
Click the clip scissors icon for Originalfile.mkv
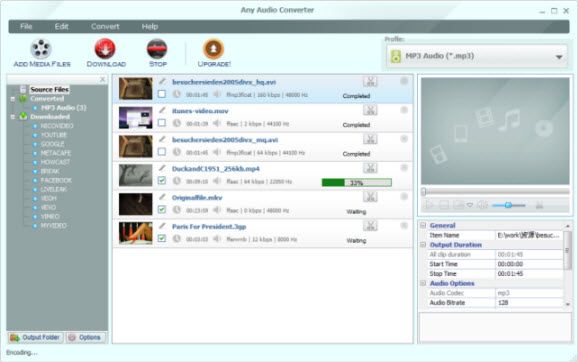point(370,197)
